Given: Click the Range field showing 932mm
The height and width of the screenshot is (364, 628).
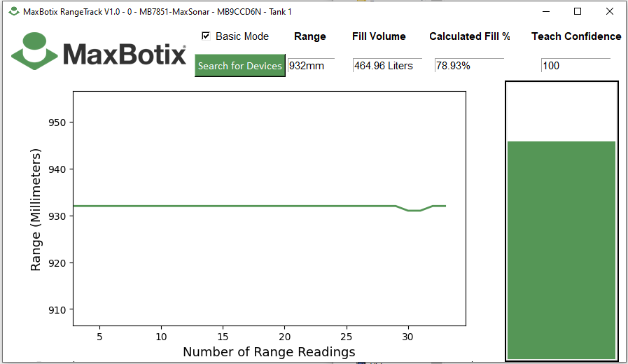Looking at the screenshot, I should coord(311,66).
